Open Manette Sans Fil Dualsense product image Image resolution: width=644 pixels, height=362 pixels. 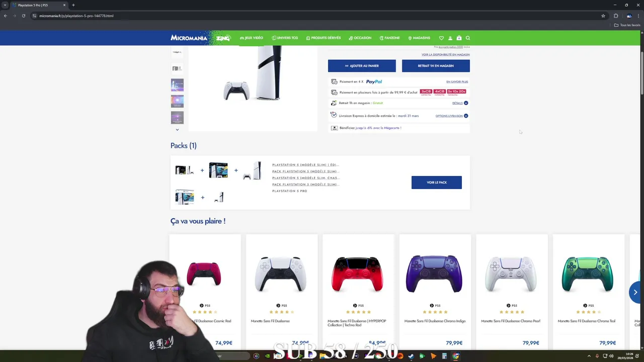pos(281,274)
